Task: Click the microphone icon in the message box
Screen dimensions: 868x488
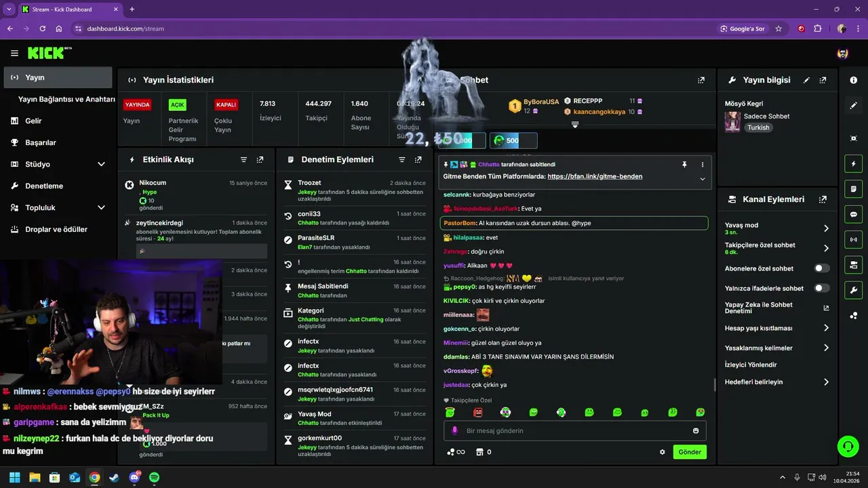Action: 455,430
